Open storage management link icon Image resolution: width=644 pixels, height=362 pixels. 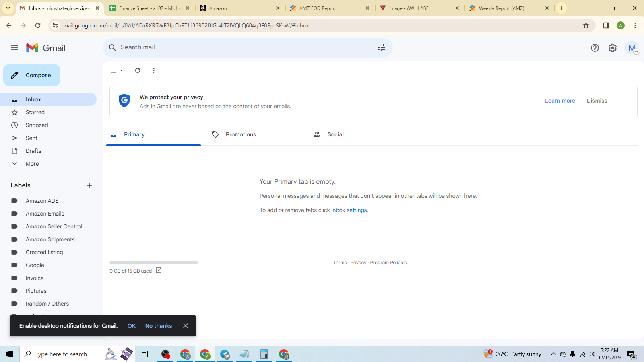coord(159,271)
